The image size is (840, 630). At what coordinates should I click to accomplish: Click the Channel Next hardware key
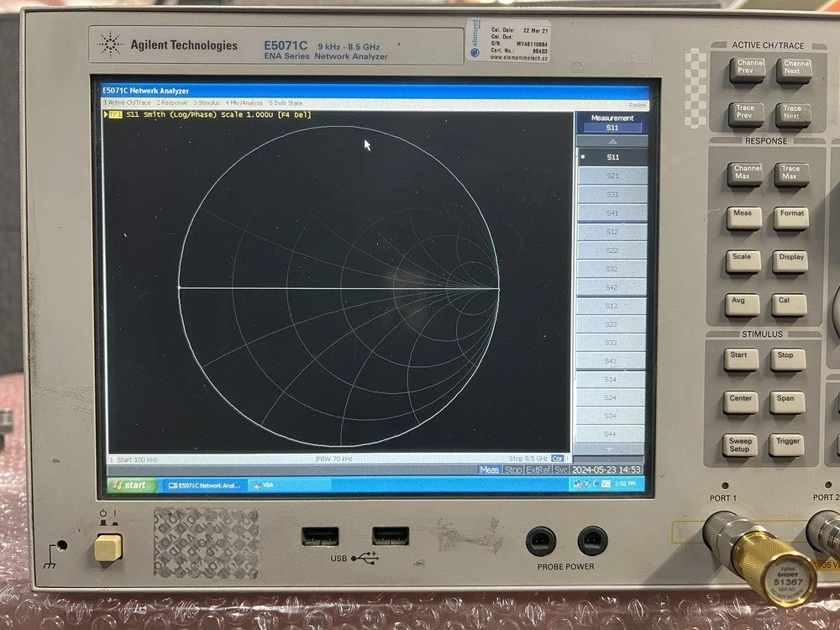coord(794,71)
